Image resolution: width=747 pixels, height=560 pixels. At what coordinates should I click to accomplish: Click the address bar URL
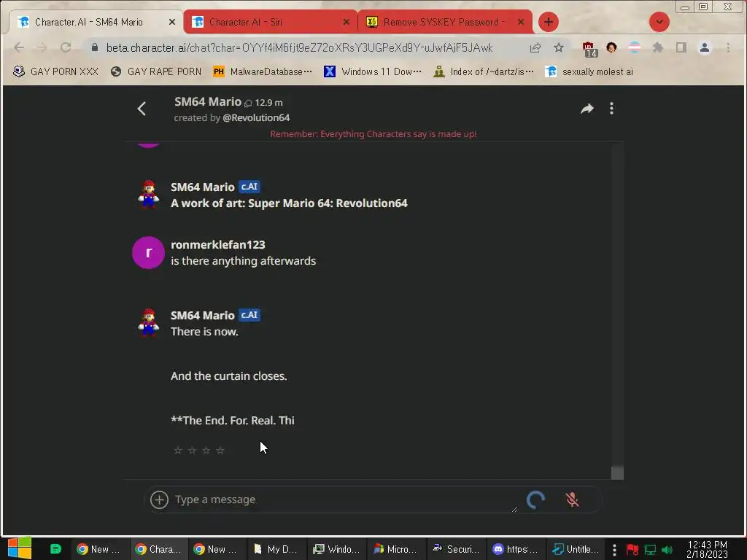pos(299,47)
